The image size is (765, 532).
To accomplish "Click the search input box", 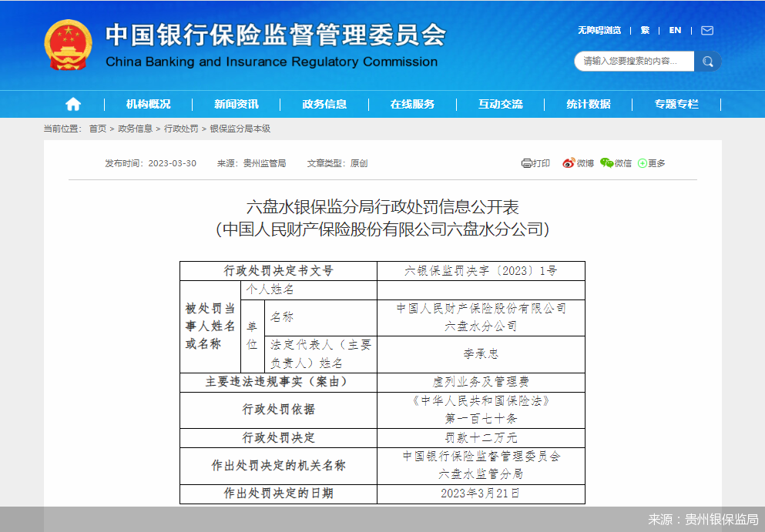I will coord(633,61).
